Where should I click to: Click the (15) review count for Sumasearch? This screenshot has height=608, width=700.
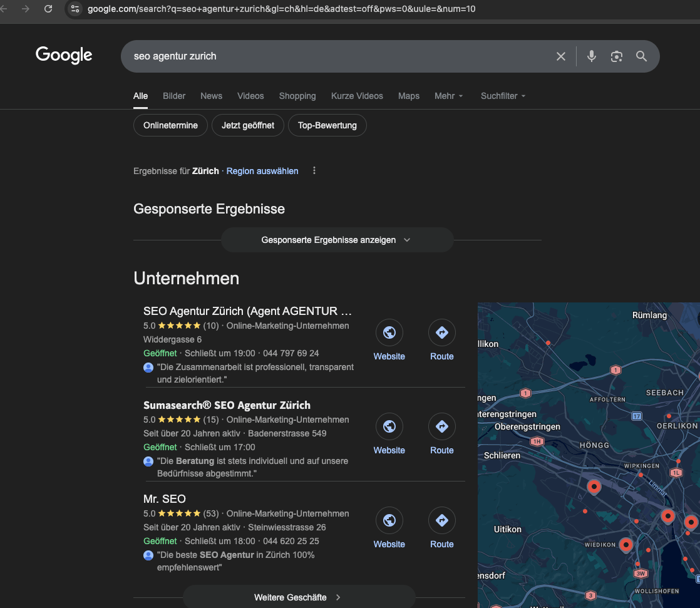coord(211,420)
